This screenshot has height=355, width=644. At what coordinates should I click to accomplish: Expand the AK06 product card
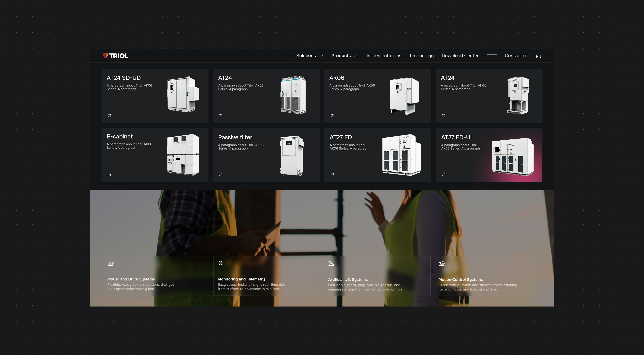(x=377, y=96)
